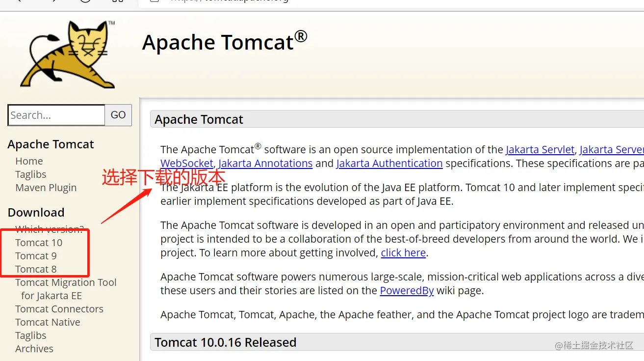Open the Maven Plugin link
This screenshot has width=644, height=361.
(46, 188)
